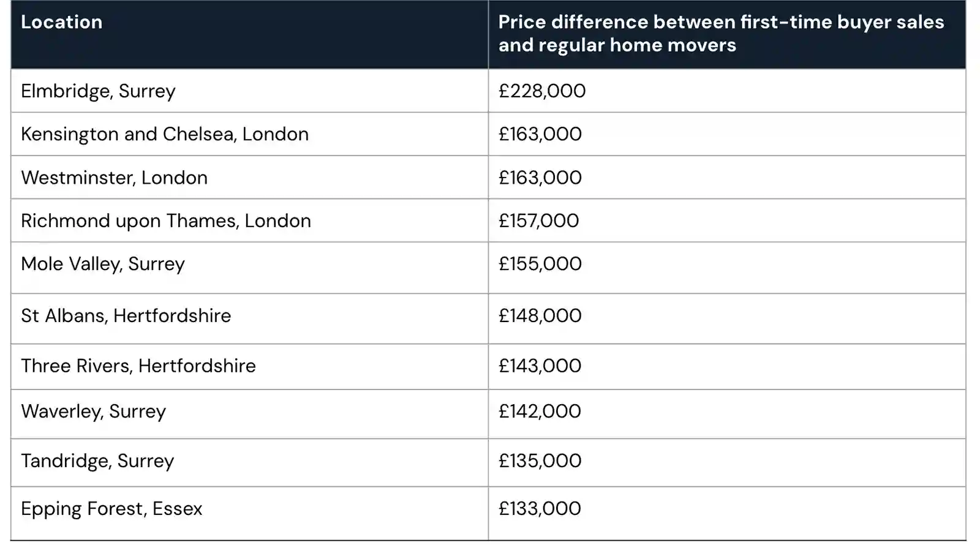Select the Epping Forest, Essex cell
The image size is (980, 545).
pos(111,509)
